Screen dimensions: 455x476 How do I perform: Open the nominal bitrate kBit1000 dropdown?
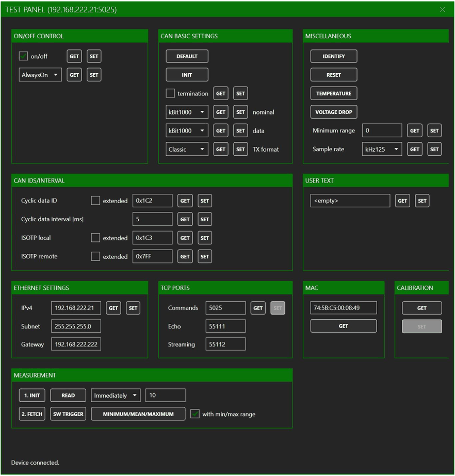point(187,112)
